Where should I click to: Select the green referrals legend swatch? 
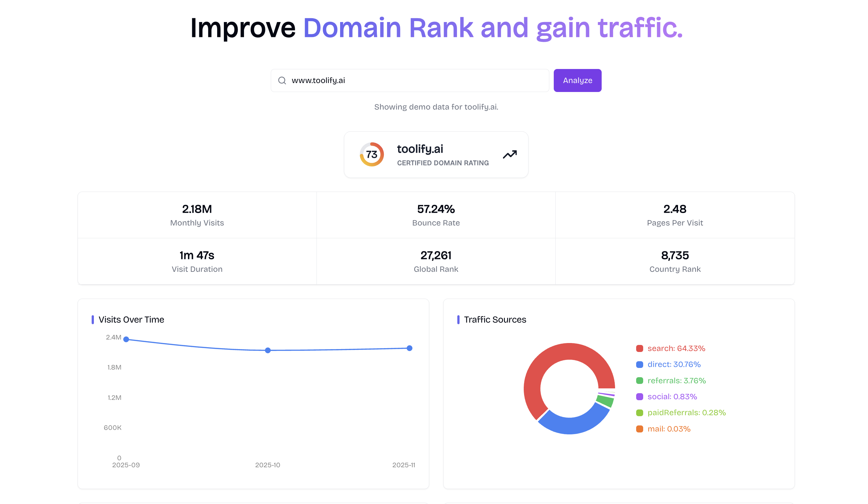(x=639, y=381)
